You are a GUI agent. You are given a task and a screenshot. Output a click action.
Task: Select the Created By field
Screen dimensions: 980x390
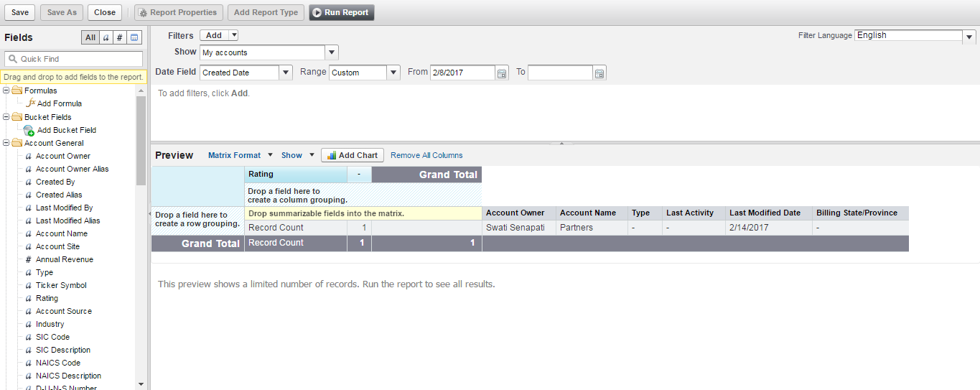[x=55, y=182]
